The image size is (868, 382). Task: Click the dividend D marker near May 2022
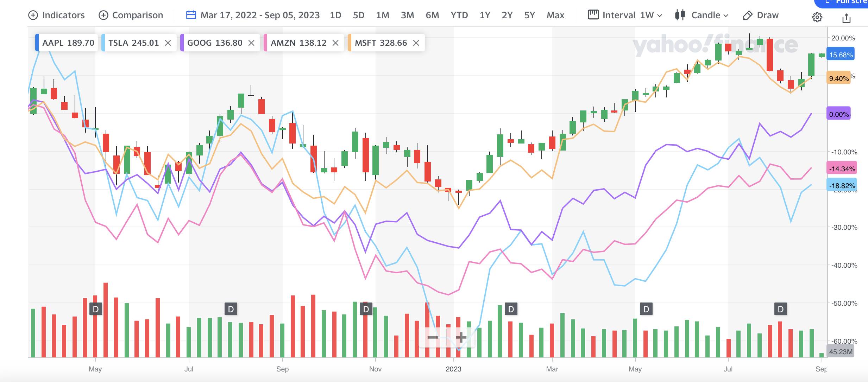(x=96, y=309)
